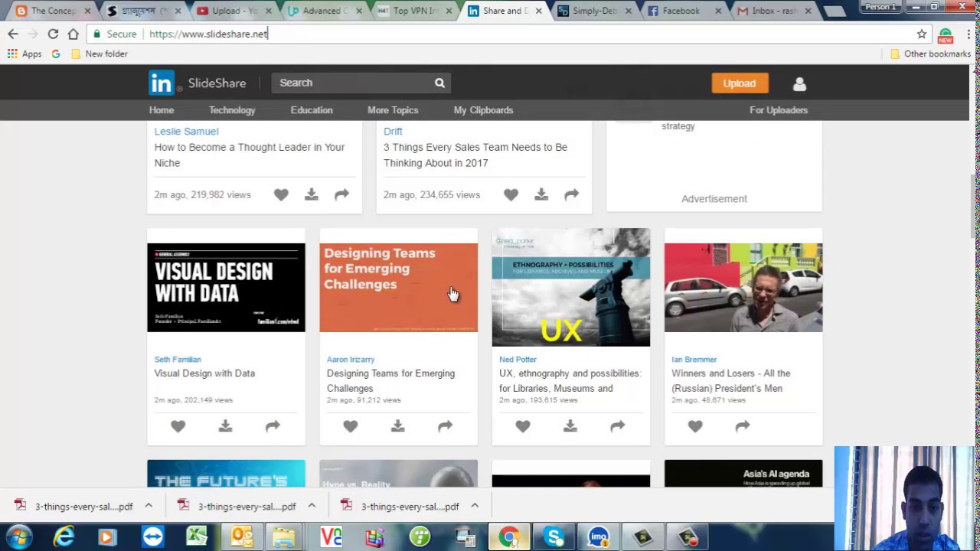The image size is (980, 551).
Task: Click the search magnifier icon
Action: point(439,83)
